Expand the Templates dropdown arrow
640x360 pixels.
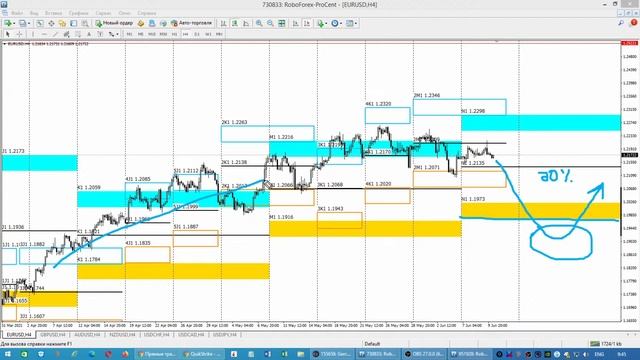356,23
